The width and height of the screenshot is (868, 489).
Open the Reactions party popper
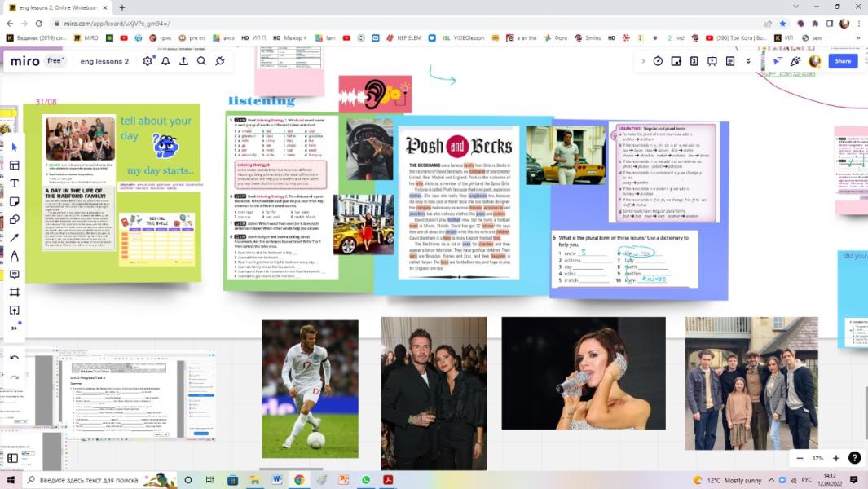(795, 61)
